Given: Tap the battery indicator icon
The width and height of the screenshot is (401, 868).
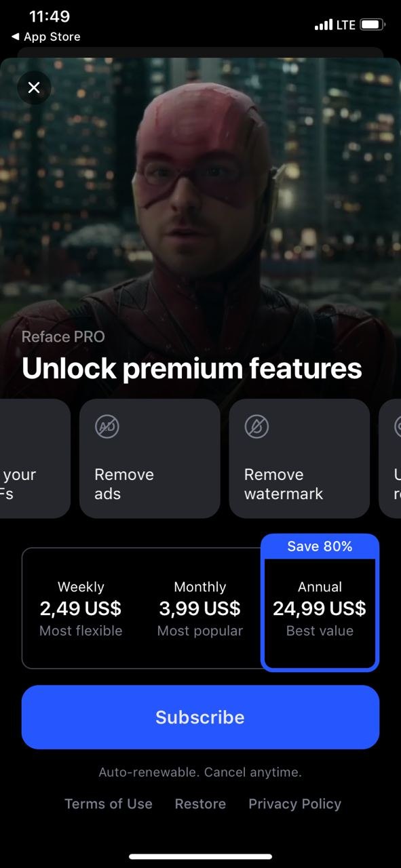Looking at the screenshot, I should (373, 25).
